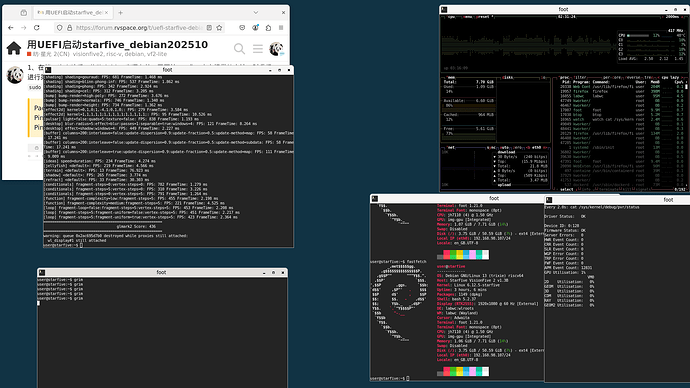Open window menu icon of pvr status window

click(549, 200)
